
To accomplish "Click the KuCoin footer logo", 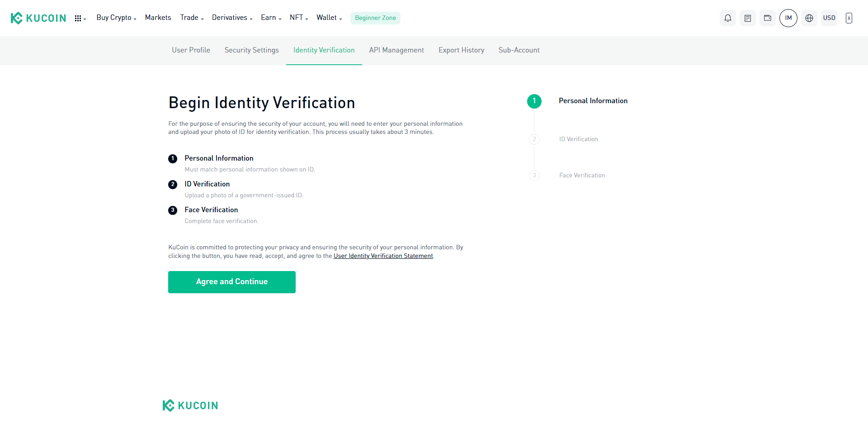I will click(x=190, y=405).
